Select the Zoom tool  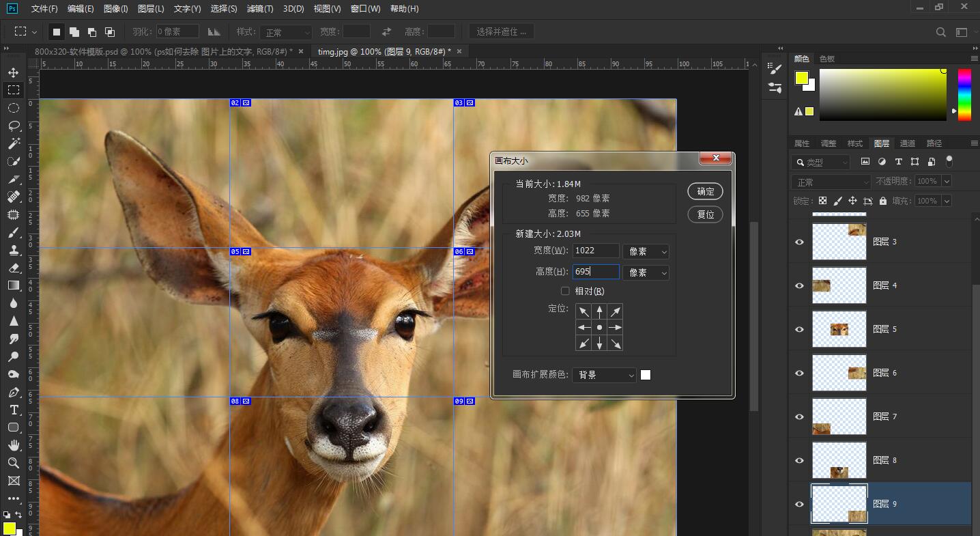click(13, 463)
